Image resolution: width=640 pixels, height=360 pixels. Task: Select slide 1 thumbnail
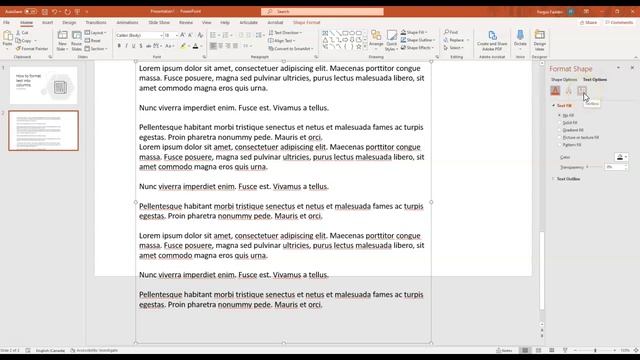[x=43, y=85]
